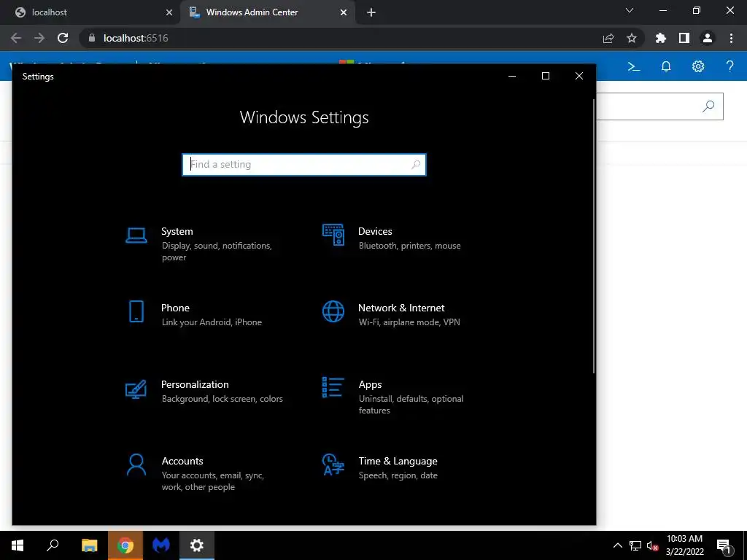Open Windows Start menu

(x=18, y=545)
